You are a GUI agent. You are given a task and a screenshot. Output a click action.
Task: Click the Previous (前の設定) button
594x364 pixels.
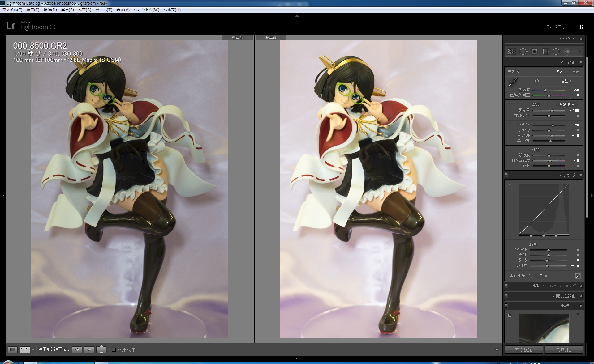pyautogui.click(x=524, y=350)
